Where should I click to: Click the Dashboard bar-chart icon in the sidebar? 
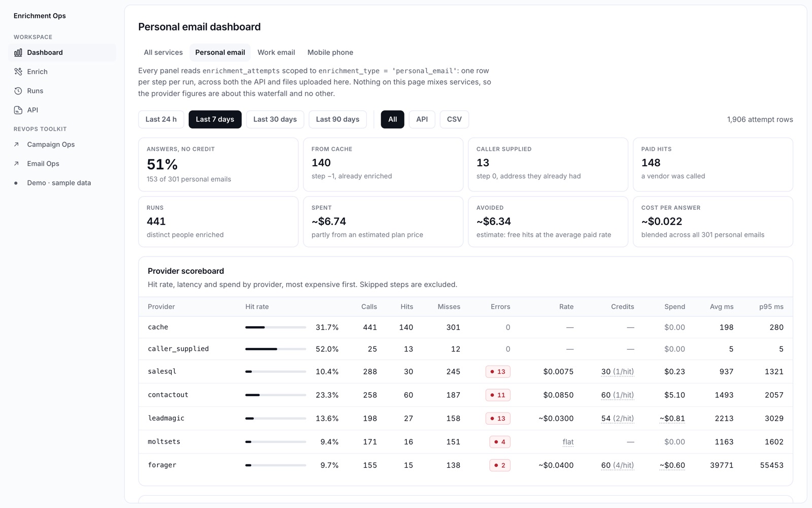tap(18, 52)
